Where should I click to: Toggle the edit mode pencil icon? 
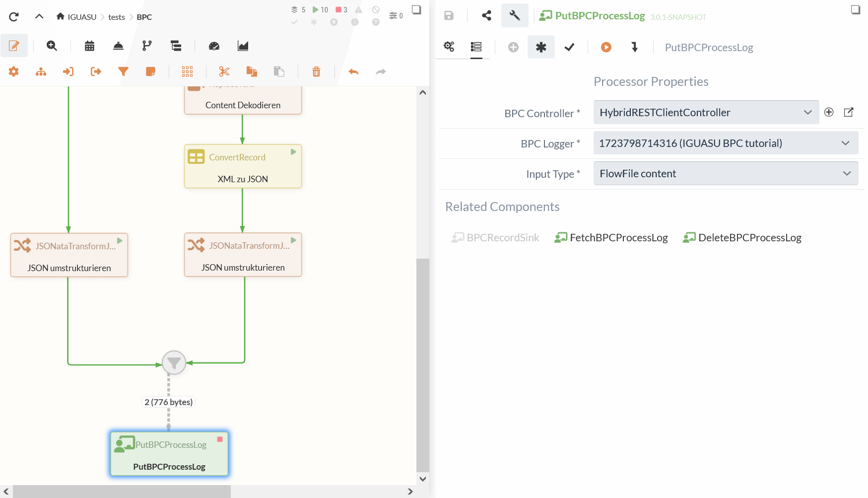tap(14, 46)
